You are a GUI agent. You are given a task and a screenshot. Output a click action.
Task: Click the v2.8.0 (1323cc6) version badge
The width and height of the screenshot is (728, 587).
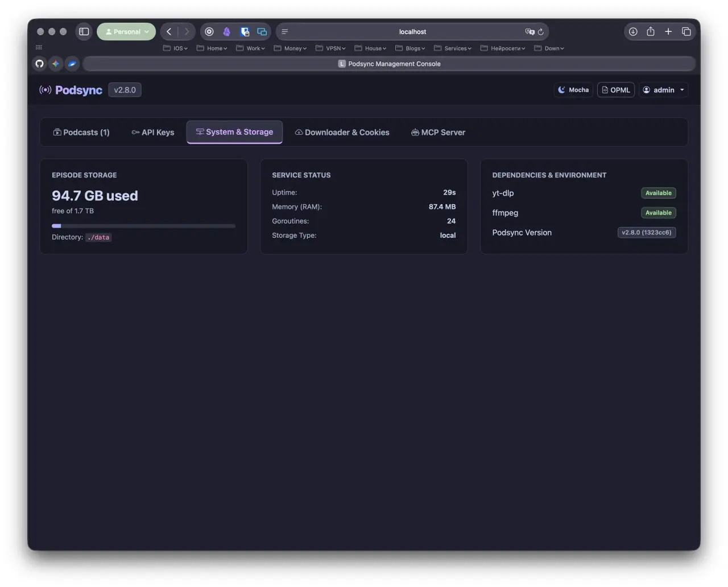[647, 232]
